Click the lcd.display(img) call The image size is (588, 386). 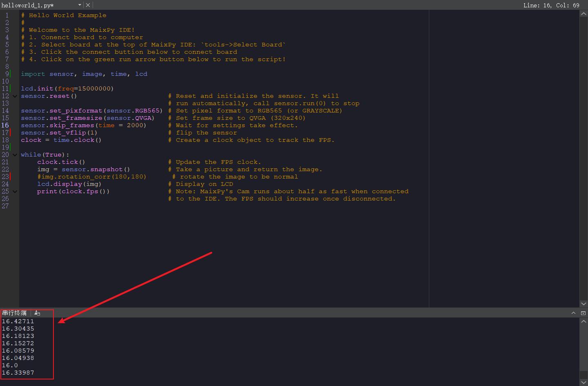69,184
